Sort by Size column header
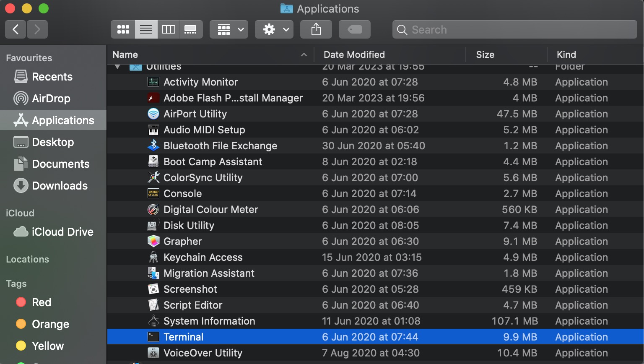644x364 pixels. (x=506, y=55)
